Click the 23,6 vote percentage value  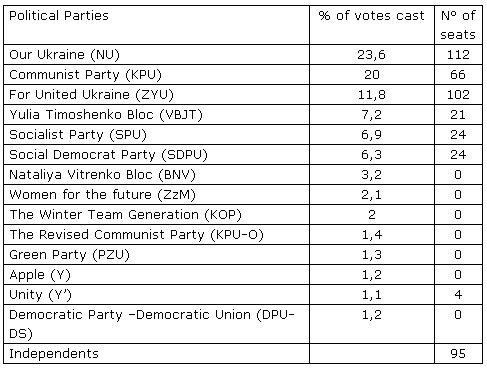[372, 55]
